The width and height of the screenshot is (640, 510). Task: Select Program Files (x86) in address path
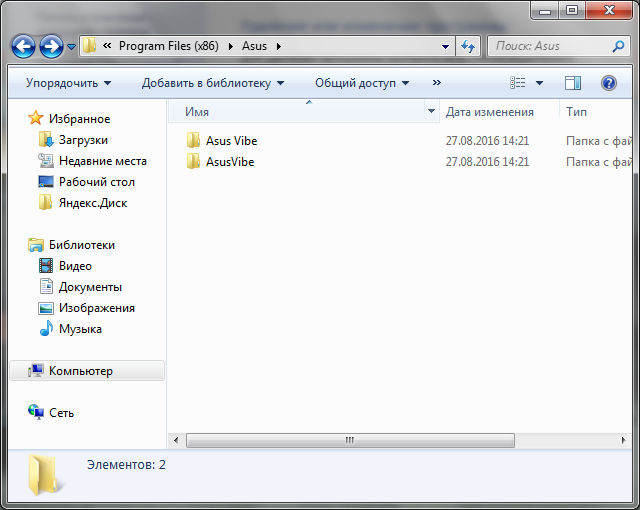pyautogui.click(x=169, y=46)
